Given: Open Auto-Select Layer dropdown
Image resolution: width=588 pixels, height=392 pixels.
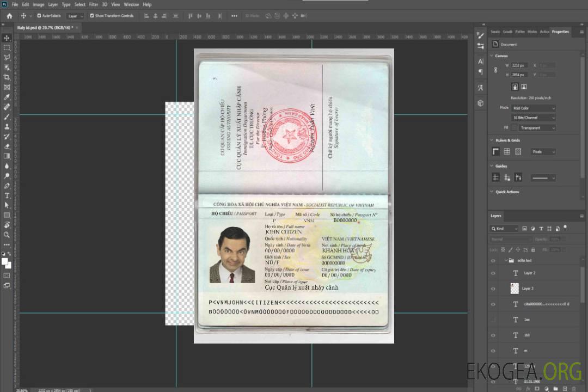Looking at the screenshot, I should point(75,16).
